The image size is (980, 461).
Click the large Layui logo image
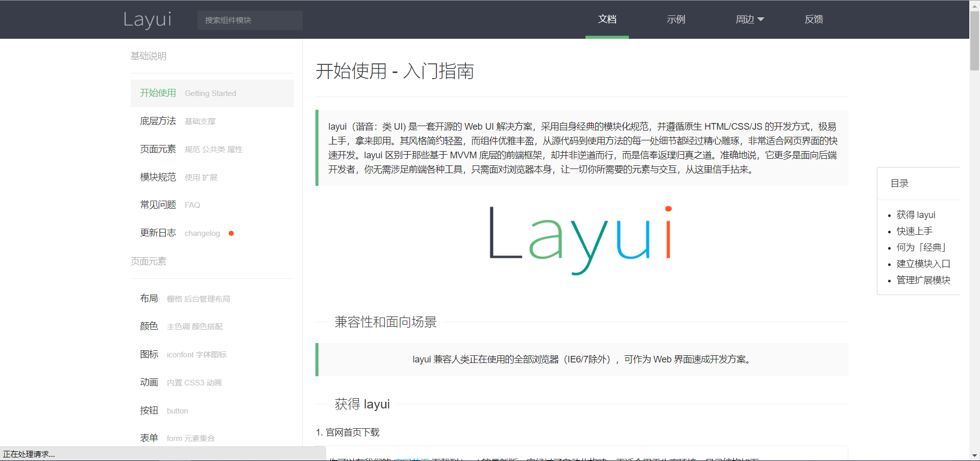581,240
